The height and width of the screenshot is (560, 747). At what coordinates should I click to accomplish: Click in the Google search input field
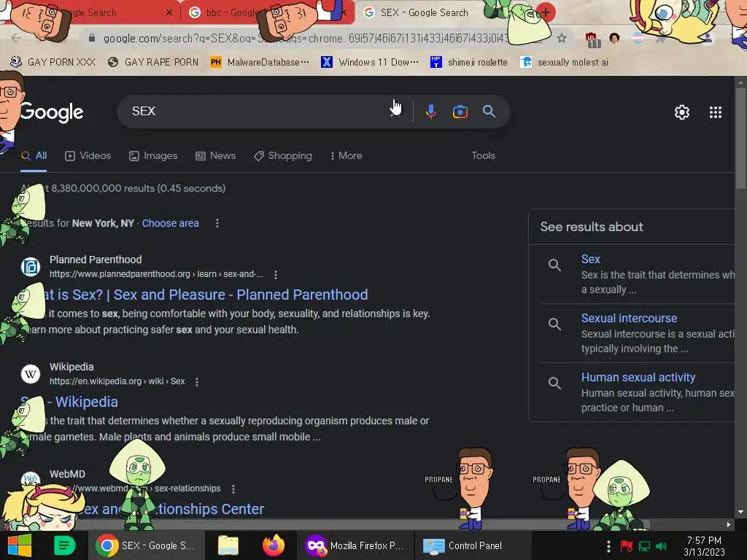pyautogui.click(x=258, y=112)
